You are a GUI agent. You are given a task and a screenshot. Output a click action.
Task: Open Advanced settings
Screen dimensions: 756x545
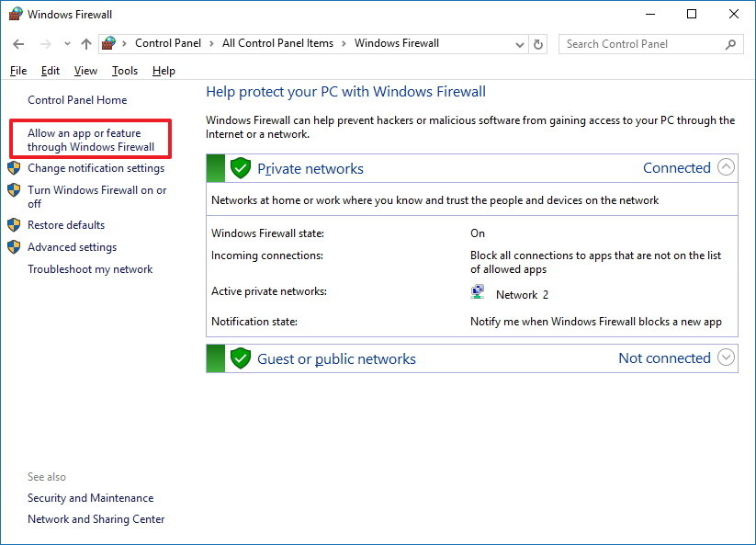pyautogui.click(x=73, y=246)
